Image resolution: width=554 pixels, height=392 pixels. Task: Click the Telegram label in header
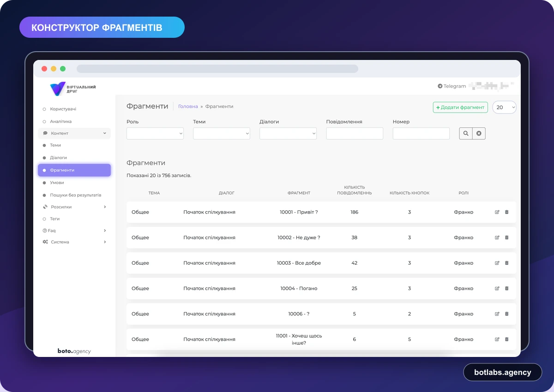(455, 86)
